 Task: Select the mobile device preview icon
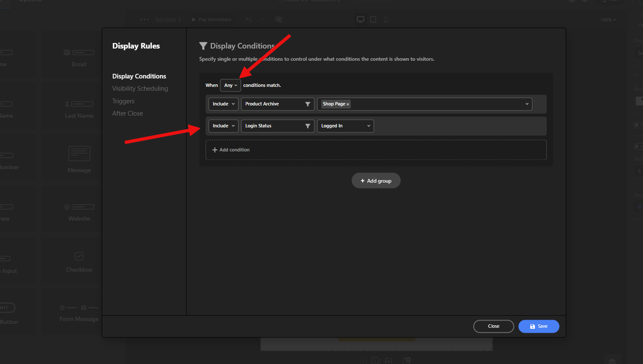click(386, 19)
